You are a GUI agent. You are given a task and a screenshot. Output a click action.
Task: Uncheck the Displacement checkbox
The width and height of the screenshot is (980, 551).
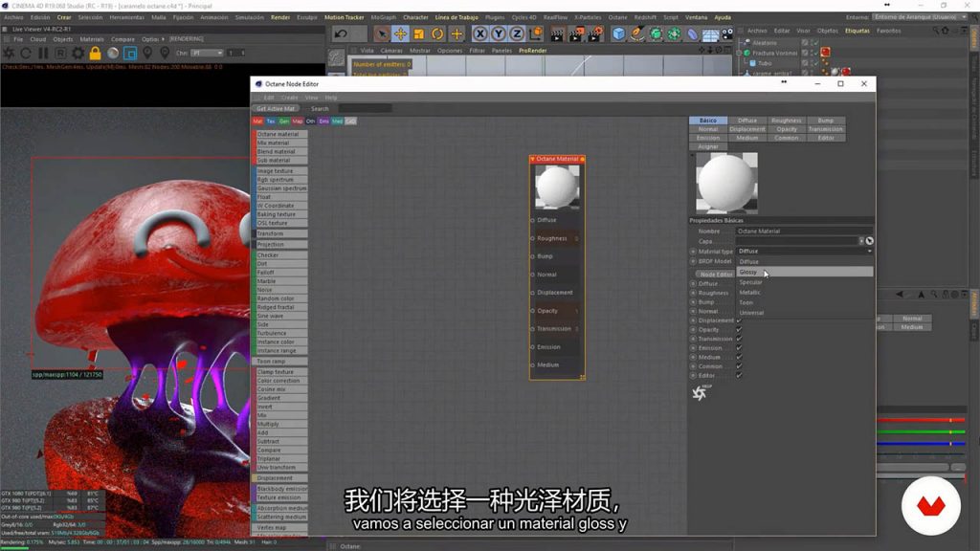click(739, 320)
